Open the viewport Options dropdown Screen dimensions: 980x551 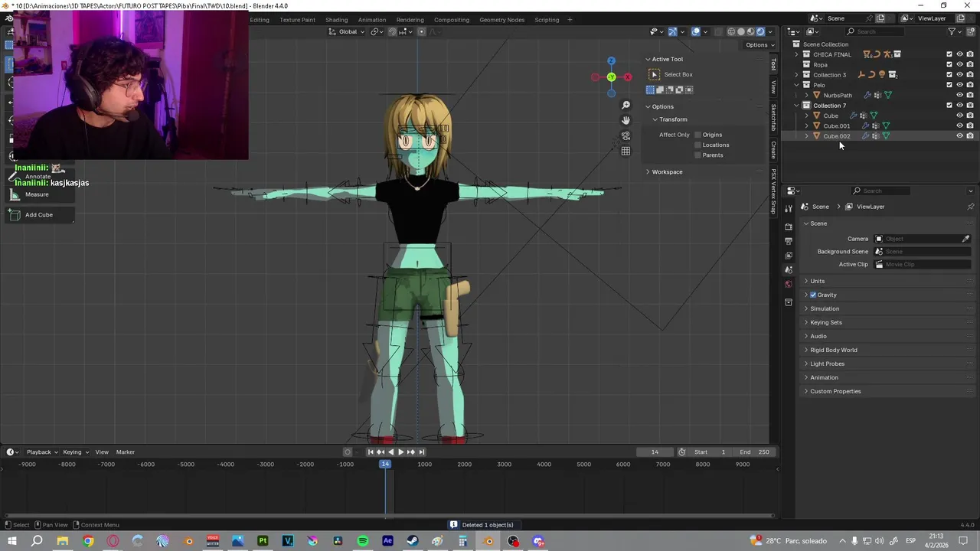point(759,45)
